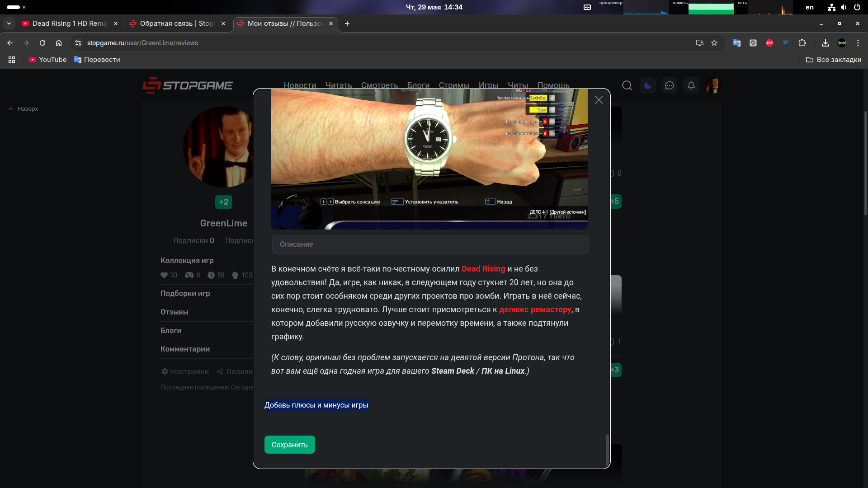Toggle dark theme moon icon
The height and width of the screenshot is (488, 868).
648,85
